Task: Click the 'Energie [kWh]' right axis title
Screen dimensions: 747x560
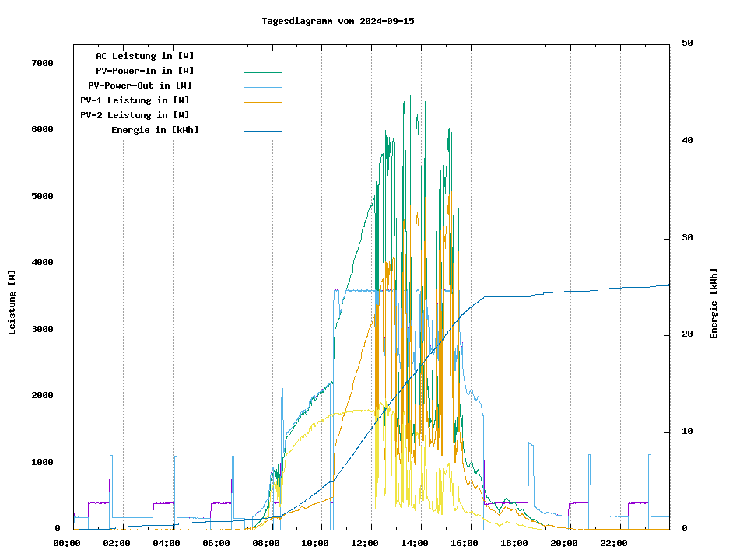Action: tap(714, 303)
